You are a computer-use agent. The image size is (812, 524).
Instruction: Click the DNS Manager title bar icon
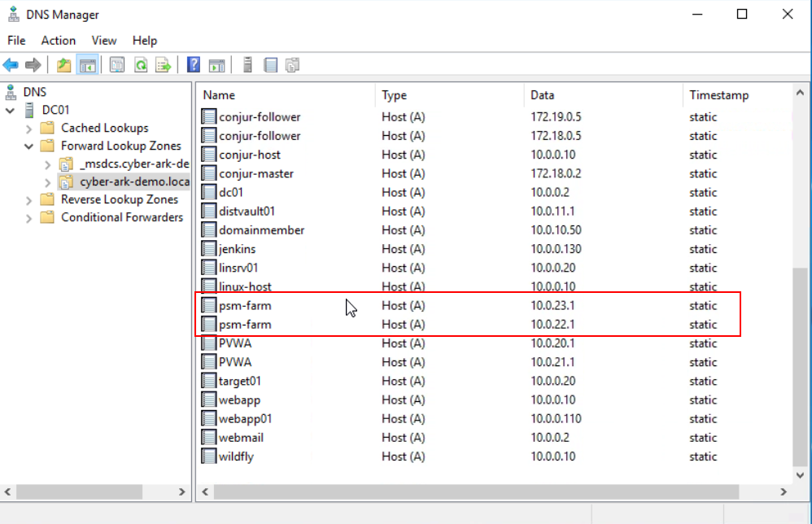point(14,15)
